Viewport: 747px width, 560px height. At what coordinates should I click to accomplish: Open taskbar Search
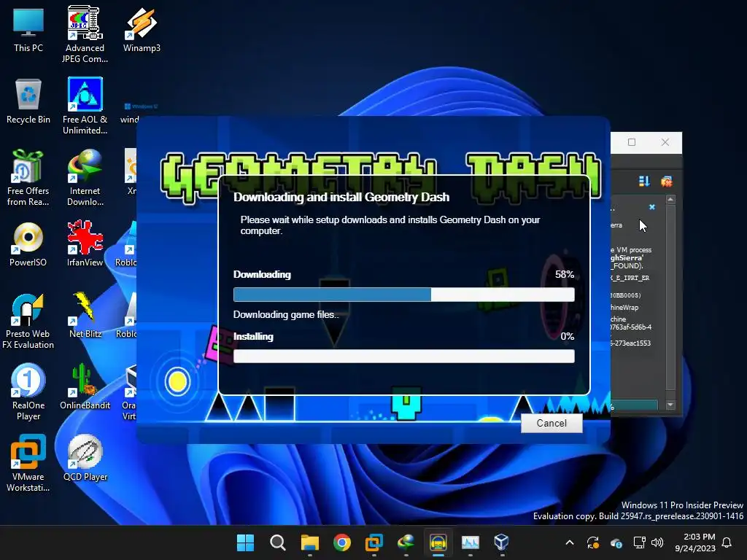click(277, 542)
